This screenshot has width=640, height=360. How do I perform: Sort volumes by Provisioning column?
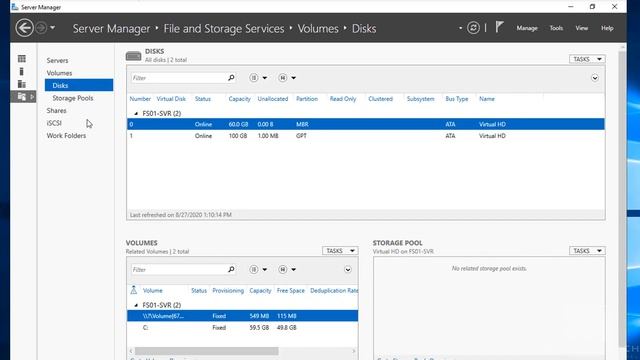(x=228, y=291)
